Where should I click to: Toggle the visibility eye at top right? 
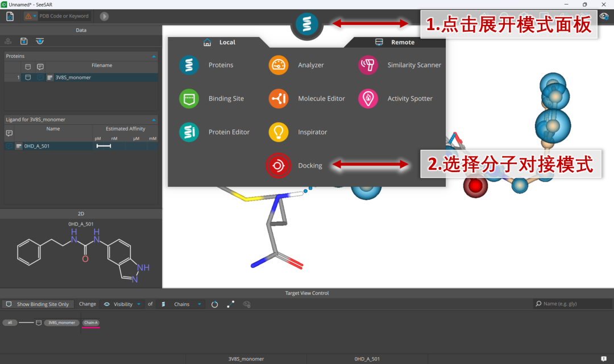pyautogui.click(x=604, y=16)
